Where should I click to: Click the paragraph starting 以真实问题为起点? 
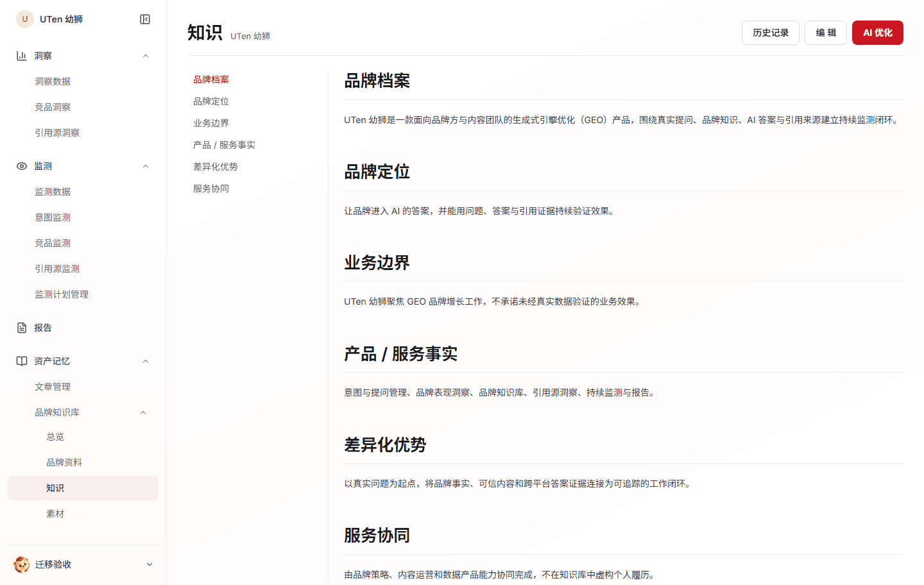pos(519,484)
